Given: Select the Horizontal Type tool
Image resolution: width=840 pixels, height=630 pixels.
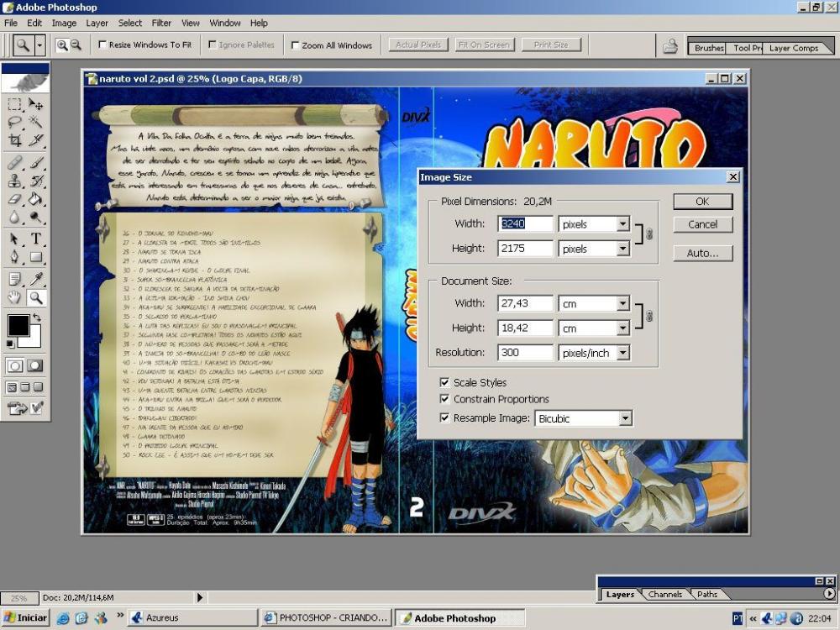Looking at the screenshot, I should point(36,239).
